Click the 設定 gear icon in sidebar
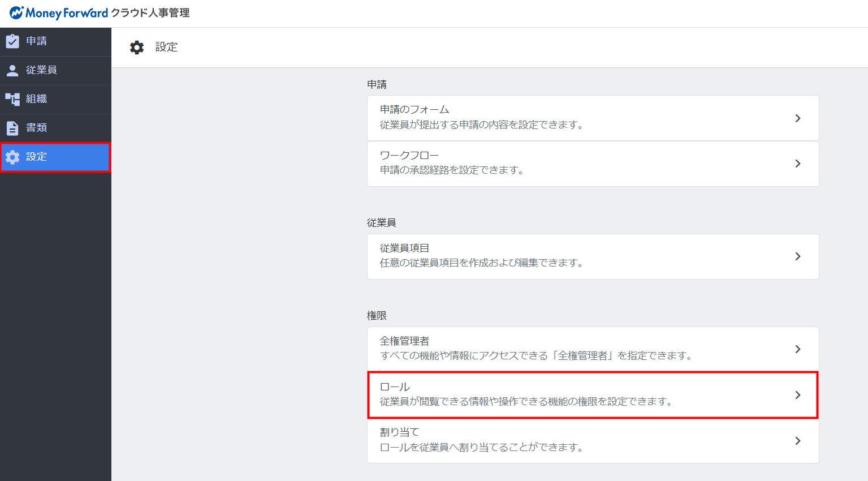Viewport: 868px width, 481px height. pyautogui.click(x=12, y=157)
